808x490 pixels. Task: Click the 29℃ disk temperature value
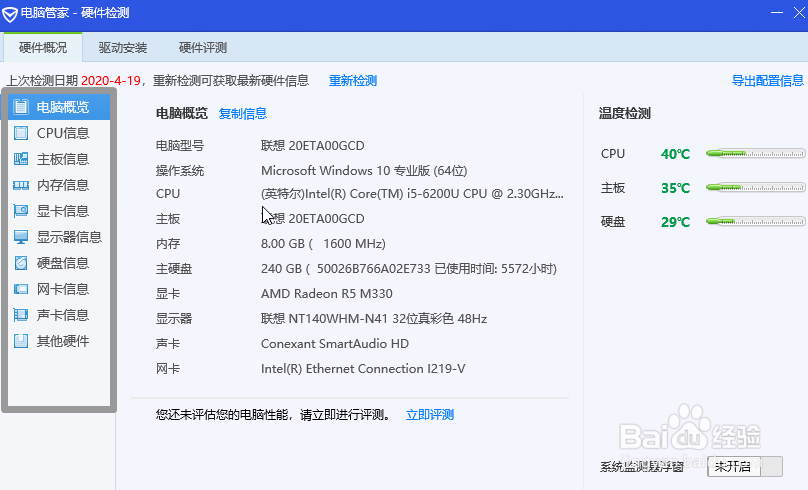pos(676,222)
